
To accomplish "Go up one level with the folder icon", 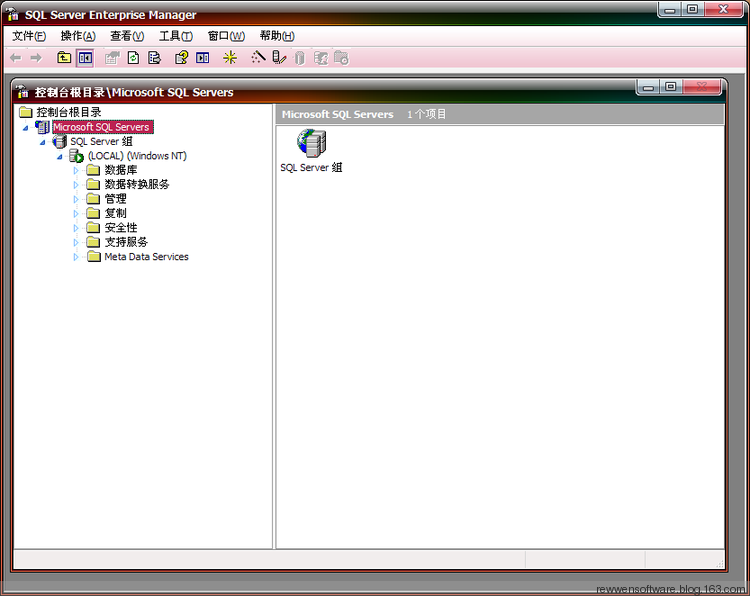I will 64,58.
